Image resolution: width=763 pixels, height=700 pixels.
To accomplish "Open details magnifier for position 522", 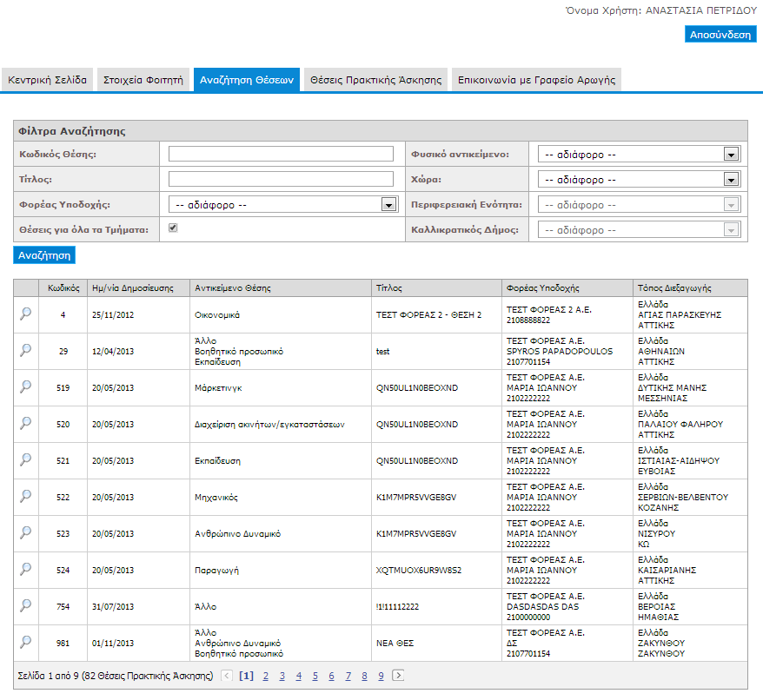I will click(x=25, y=496).
